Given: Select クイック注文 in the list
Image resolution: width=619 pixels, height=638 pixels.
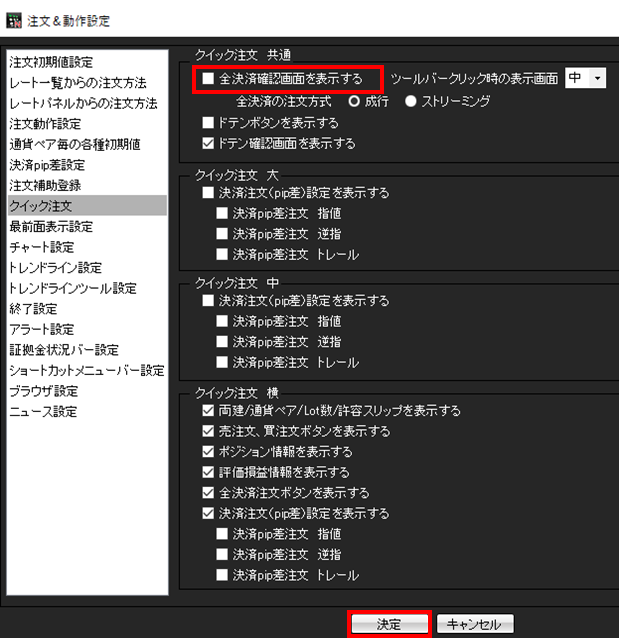Looking at the screenshot, I should coord(87,205).
